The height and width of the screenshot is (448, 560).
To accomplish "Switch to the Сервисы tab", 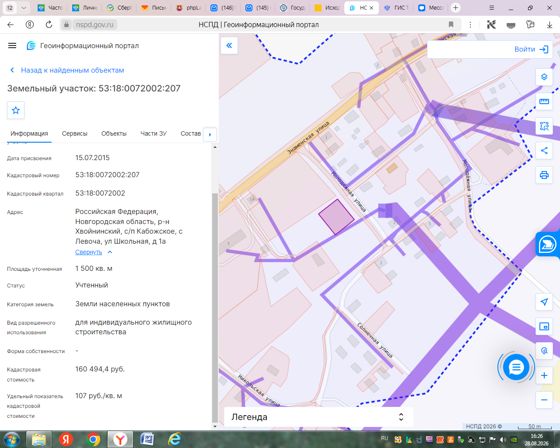I will pyautogui.click(x=74, y=134).
